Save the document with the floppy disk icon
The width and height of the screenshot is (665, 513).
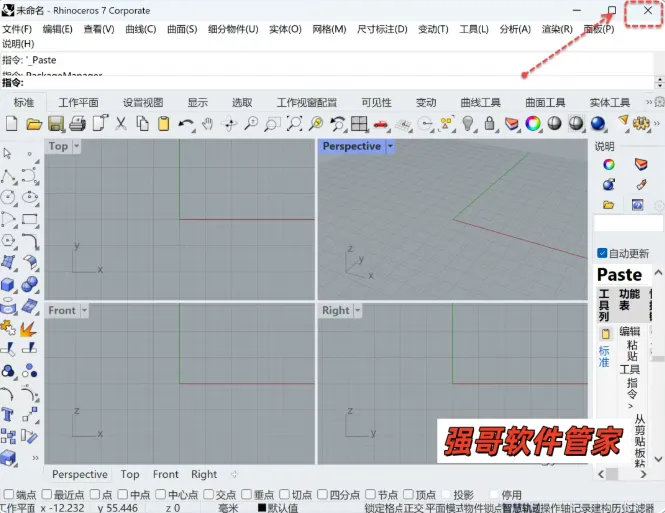pos(56,124)
